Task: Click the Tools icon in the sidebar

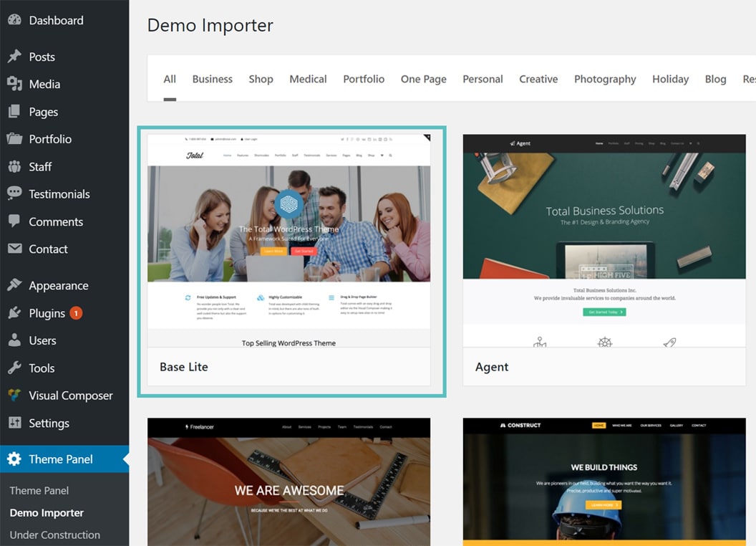Action: pyautogui.click(x=16, y=368)
